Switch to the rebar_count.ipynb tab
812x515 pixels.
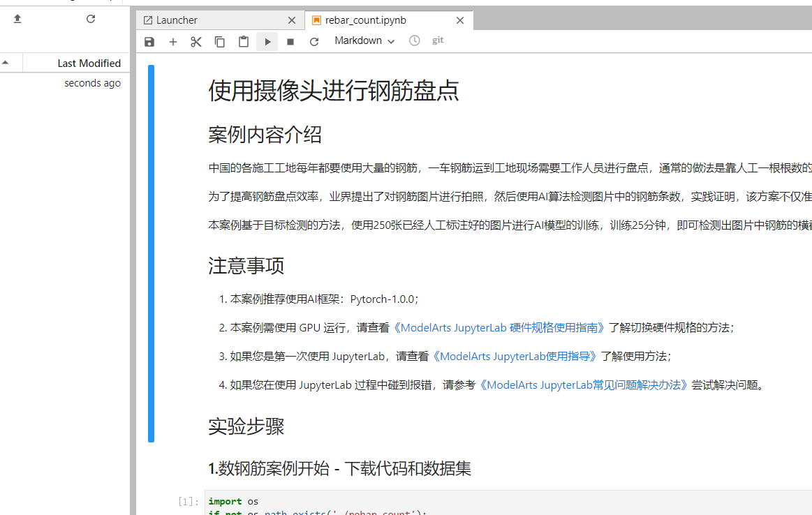[x=388, y=20]
